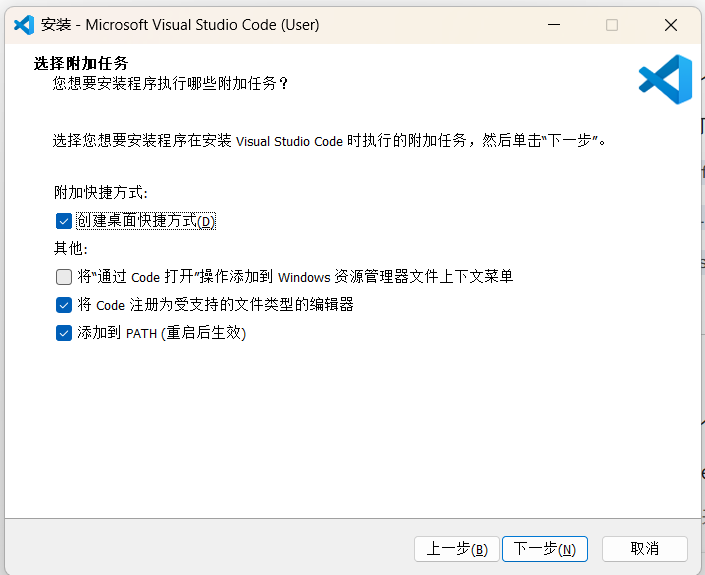Click the VS Code icon in title bar

click(x=24, y=25)
